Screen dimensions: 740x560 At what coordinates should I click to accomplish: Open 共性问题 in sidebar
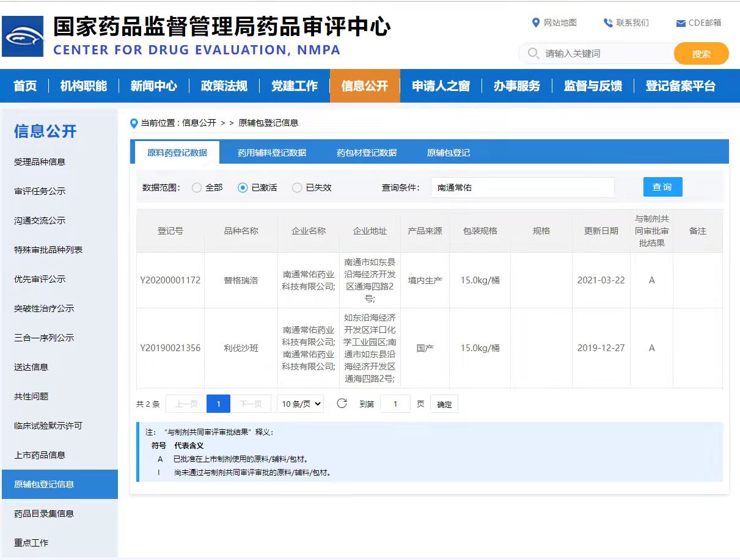click(60, 396)
